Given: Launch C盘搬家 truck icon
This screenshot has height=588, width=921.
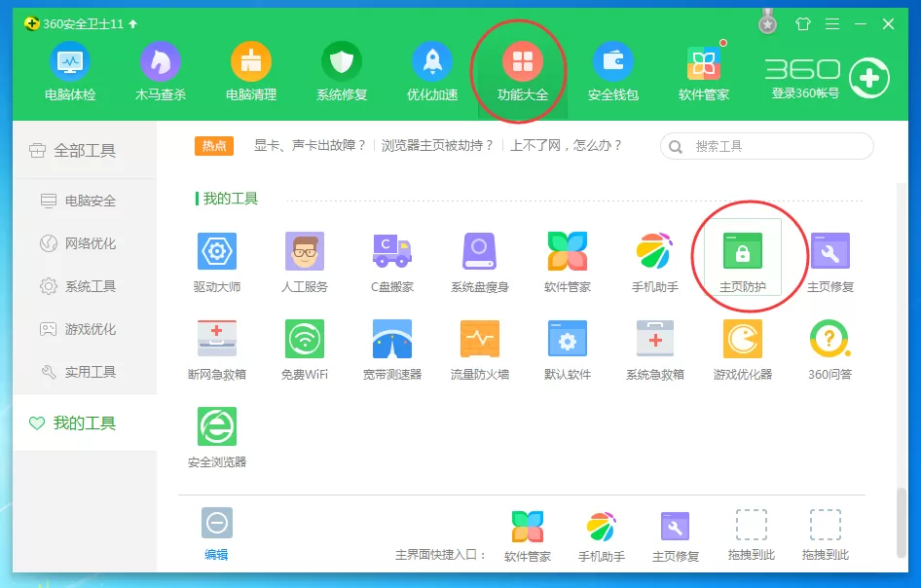Looking at the screenshot, I should coord(392,251).
